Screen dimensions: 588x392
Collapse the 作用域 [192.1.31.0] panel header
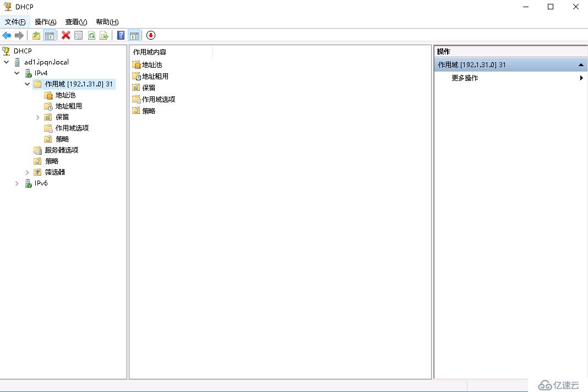pos(581,64)
